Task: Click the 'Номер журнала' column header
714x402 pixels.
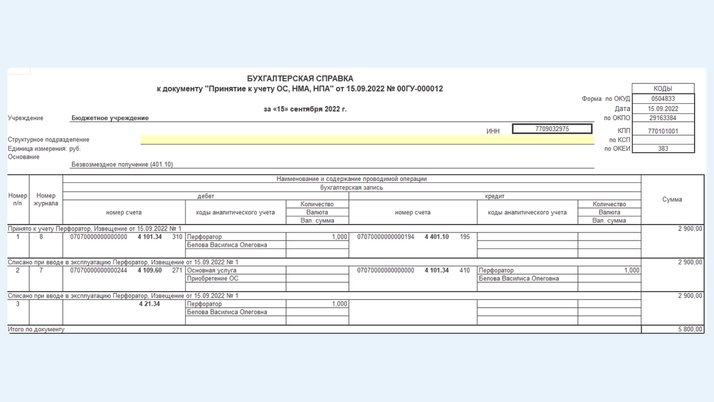Action: (46, 199)
